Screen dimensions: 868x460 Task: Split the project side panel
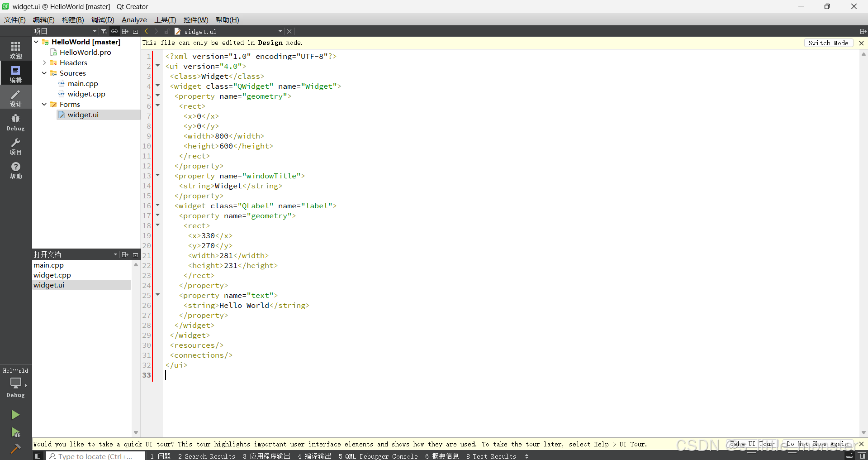[x=125, y=31]
